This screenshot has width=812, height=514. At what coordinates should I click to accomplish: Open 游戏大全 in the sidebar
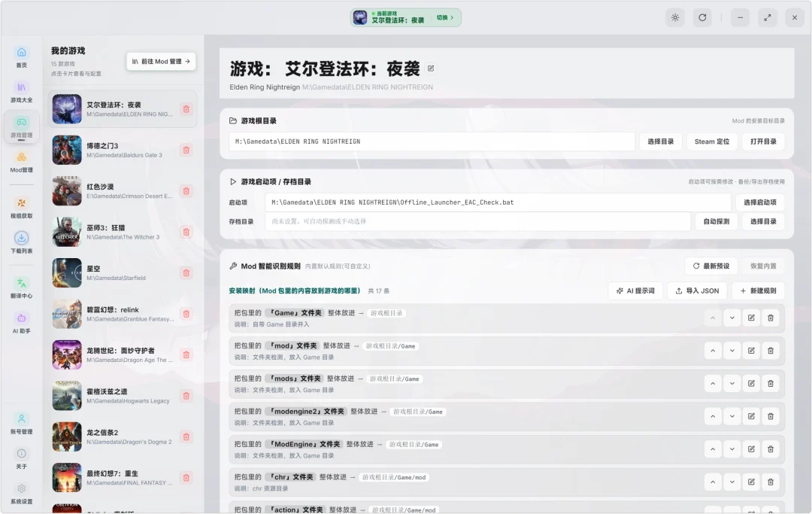[21, 92]
